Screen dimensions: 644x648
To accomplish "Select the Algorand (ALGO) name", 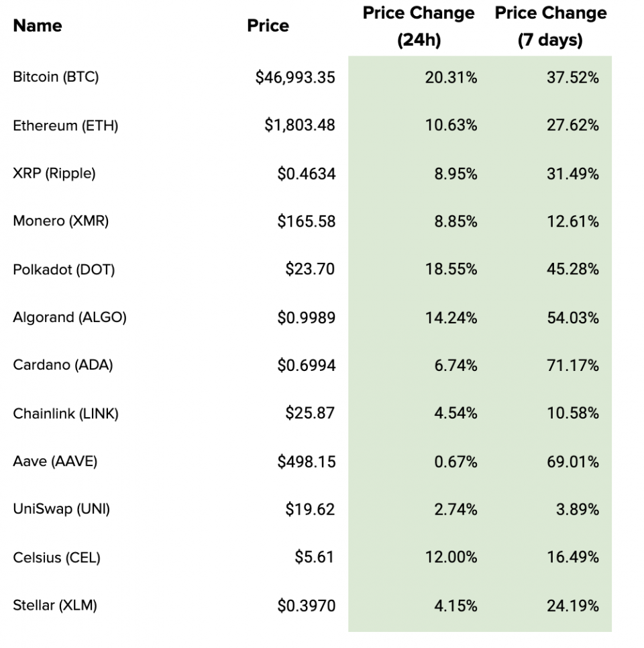I will pos(70,317).
